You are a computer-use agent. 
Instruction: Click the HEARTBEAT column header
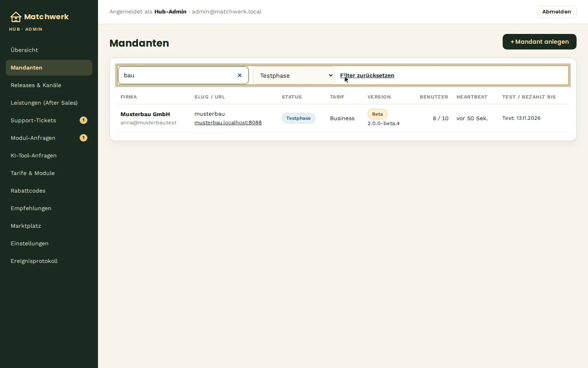point(472,97)
